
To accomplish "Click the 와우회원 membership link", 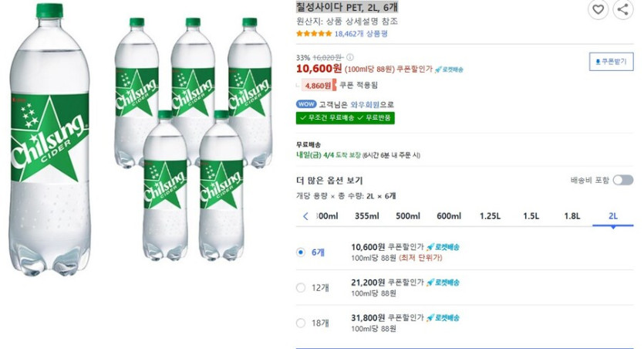I will click(x=366, y=104).
